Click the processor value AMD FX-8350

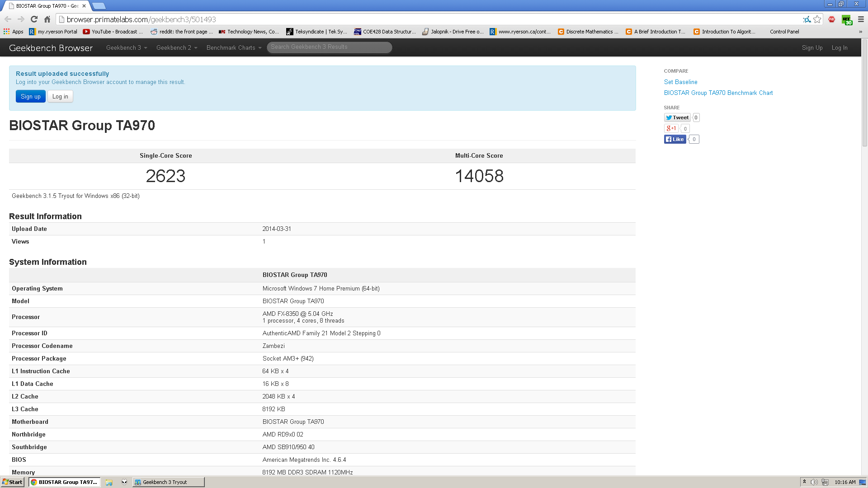(298, 314)
